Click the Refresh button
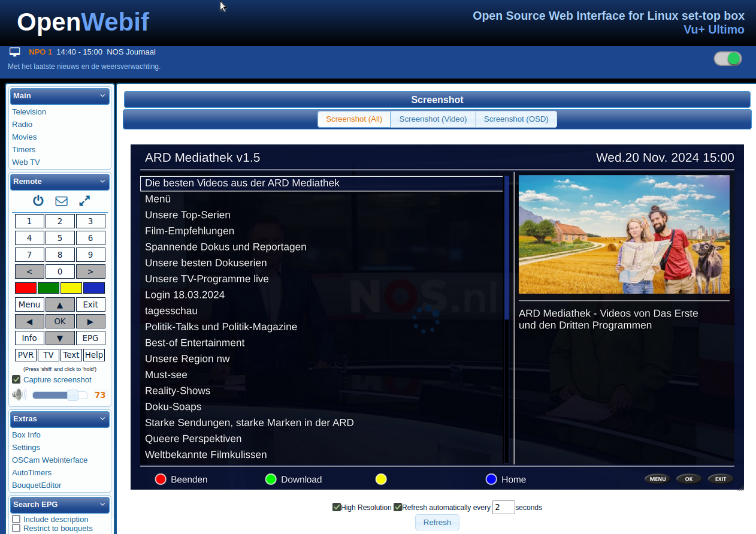756x534 pixels. coord(437,523)
